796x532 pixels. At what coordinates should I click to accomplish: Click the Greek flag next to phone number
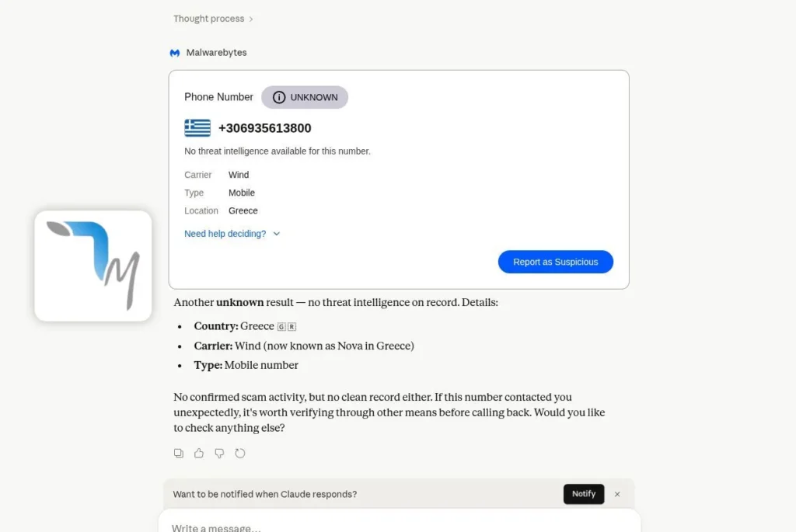(x=197, y=128)
